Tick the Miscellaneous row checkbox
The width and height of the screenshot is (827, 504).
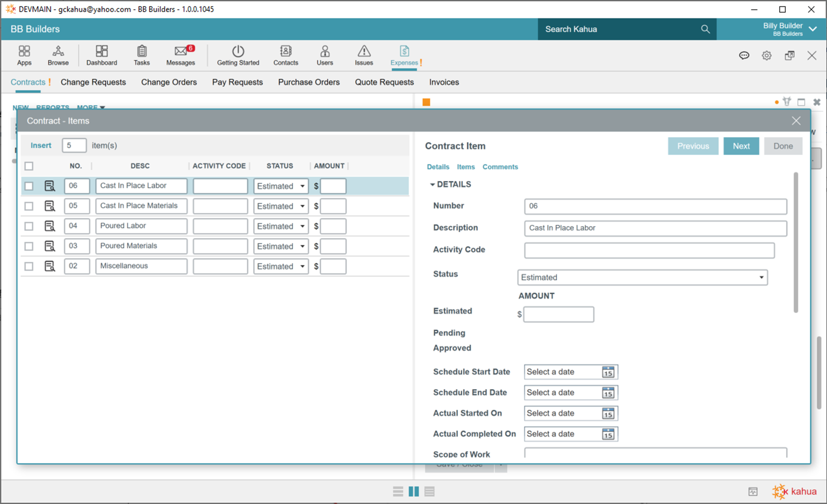point(29,266)
